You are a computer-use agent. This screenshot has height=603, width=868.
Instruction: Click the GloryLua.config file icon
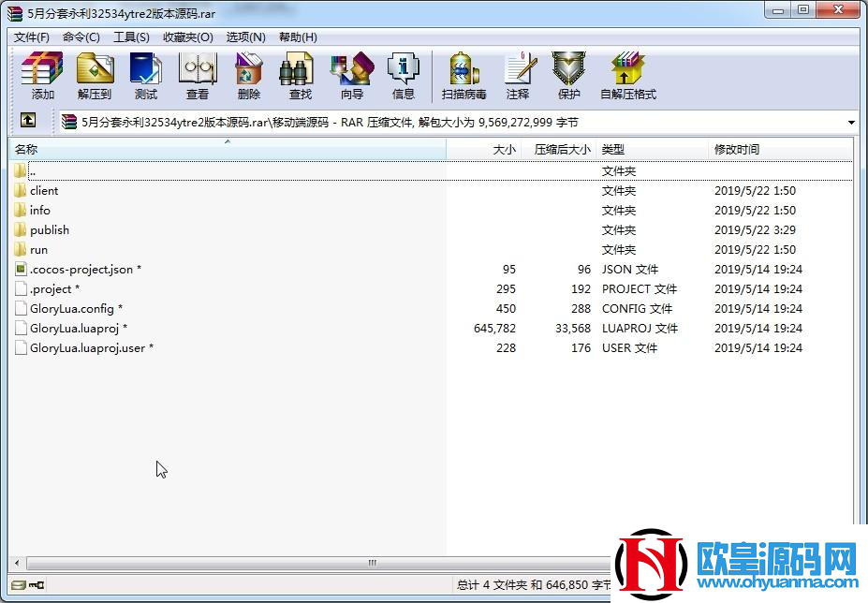point(21,308)
